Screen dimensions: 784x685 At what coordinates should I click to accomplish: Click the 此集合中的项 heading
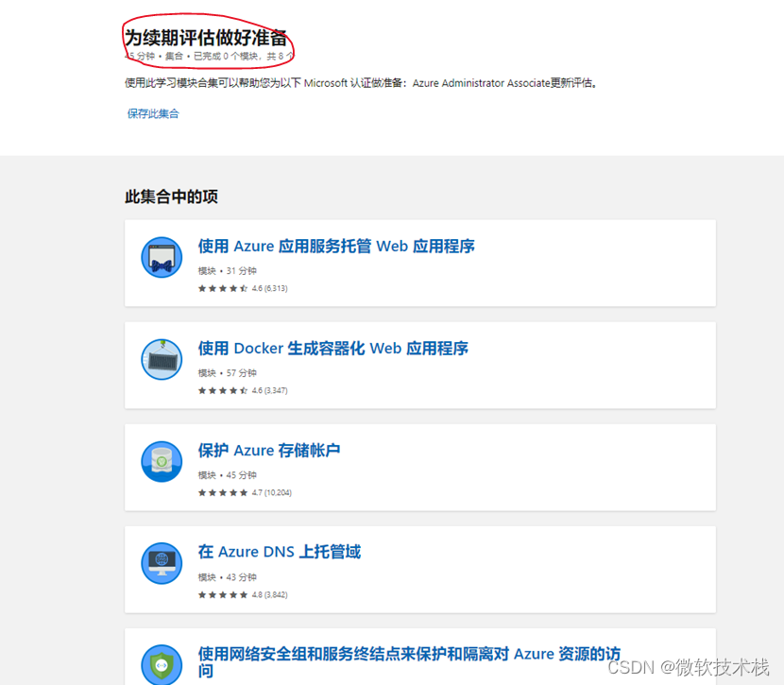point(171,197)
